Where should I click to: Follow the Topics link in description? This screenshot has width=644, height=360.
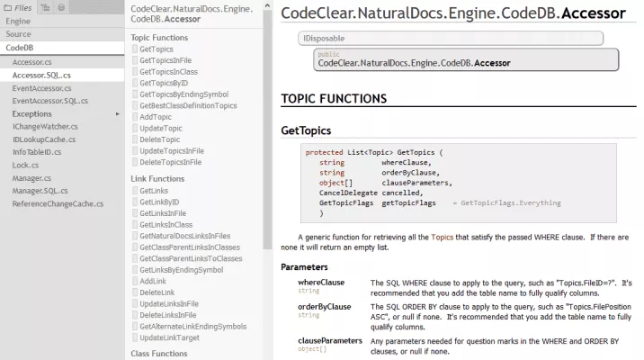click(442, 236)
